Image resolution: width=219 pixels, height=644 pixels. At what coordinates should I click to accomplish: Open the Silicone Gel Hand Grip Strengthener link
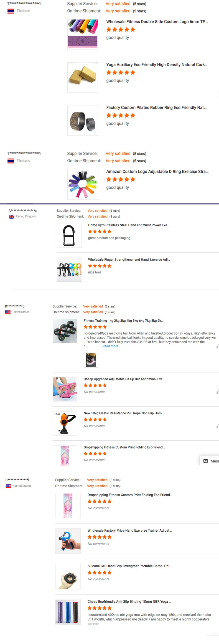(129, 566)
